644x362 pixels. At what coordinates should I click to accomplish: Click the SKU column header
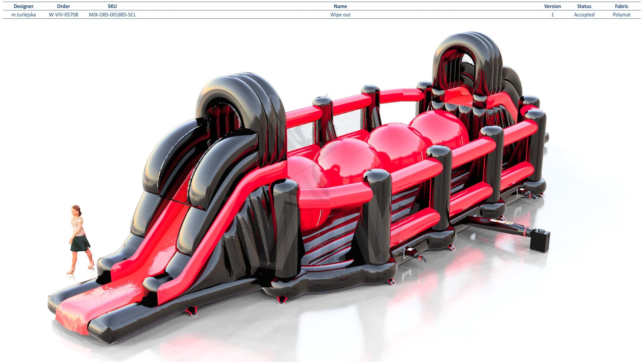tap(112, 6)
